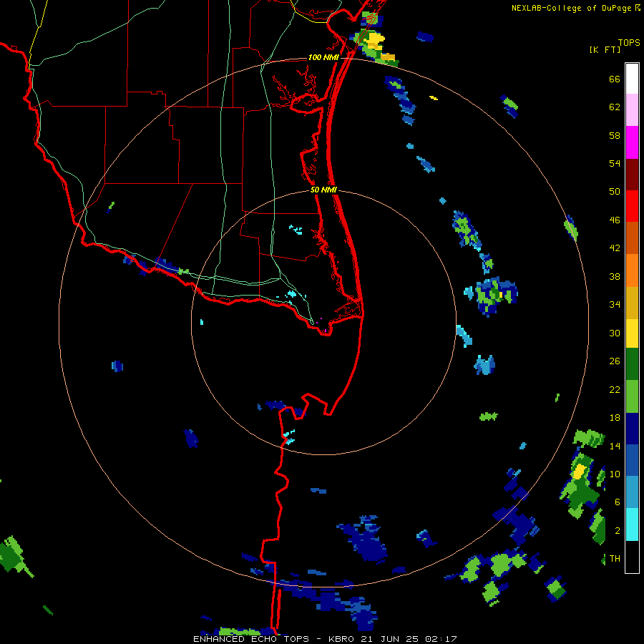
Task: Select the navy 14 kft legend swatch
Action: (632, 429)
